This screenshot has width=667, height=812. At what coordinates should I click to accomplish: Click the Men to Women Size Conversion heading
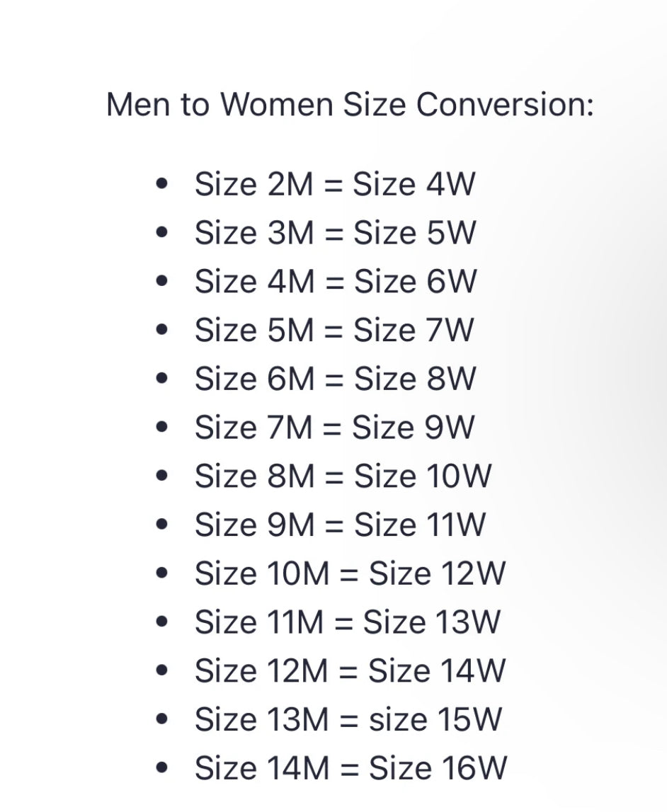coord(350,105)
